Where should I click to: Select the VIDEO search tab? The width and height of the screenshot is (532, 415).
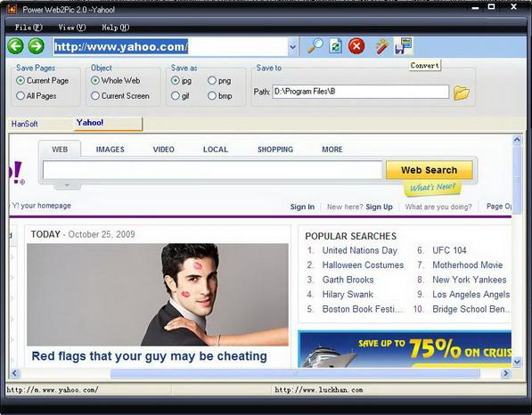(x=164, y=150)
